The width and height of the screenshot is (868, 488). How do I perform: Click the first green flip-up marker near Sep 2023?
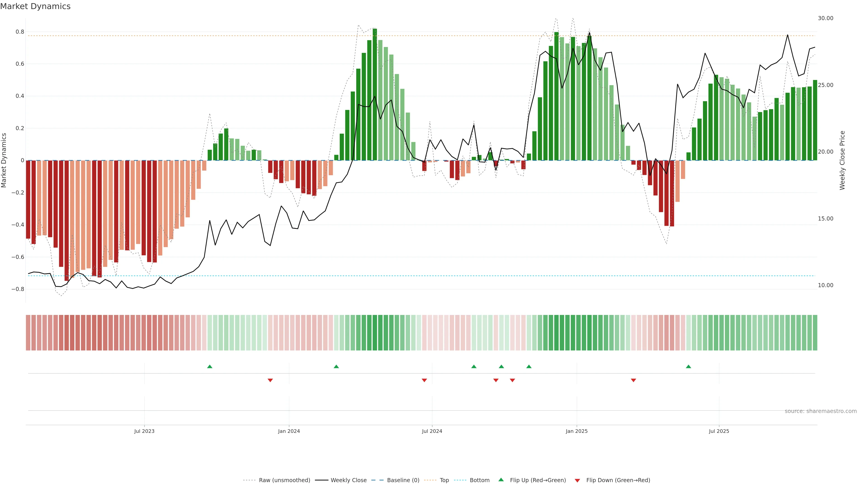tap(210, 366)
